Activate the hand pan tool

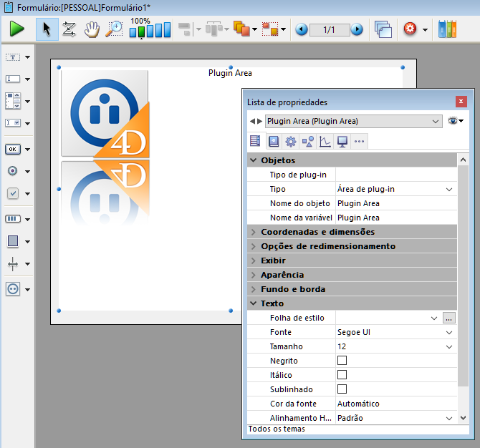(x=92, y=29)
